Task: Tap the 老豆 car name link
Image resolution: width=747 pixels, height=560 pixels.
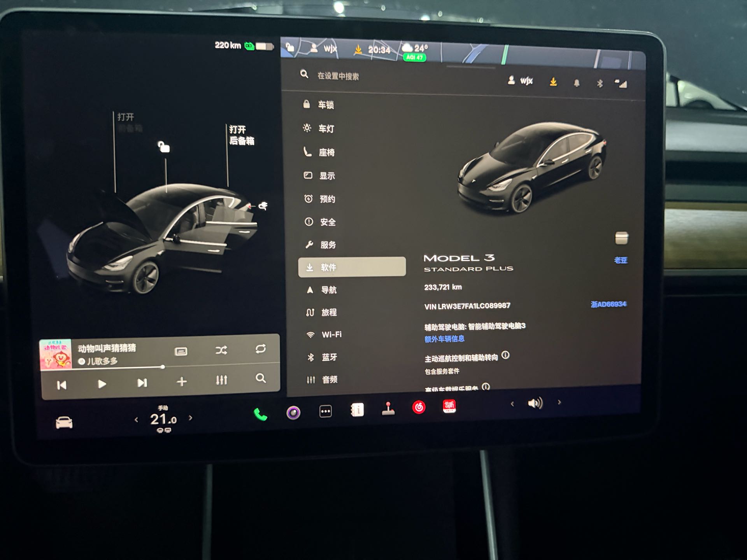Action: [x=621, y=260]
